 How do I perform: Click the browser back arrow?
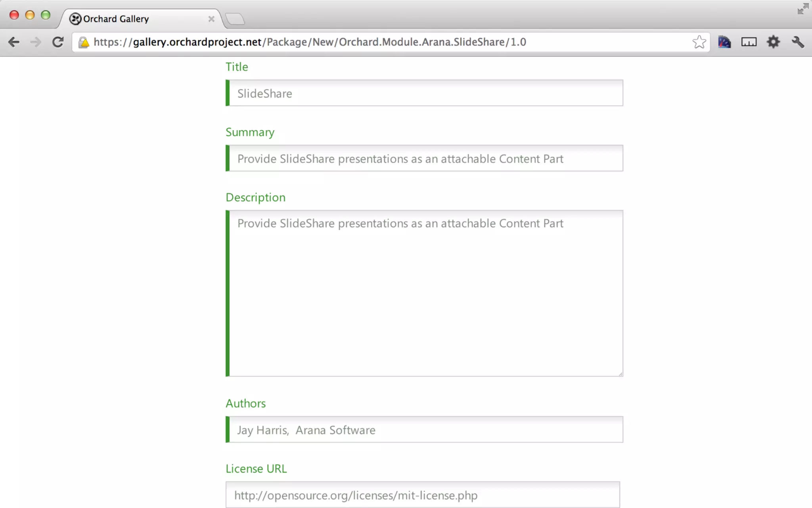14,42
